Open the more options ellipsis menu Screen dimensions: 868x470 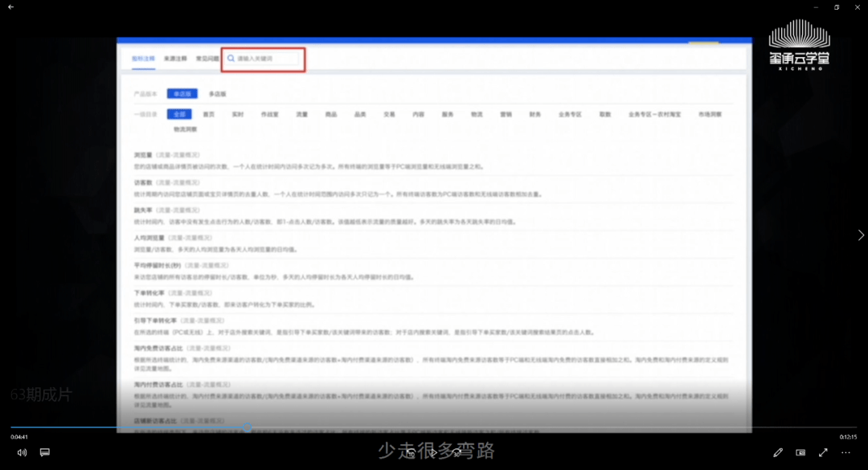(845, 452)
